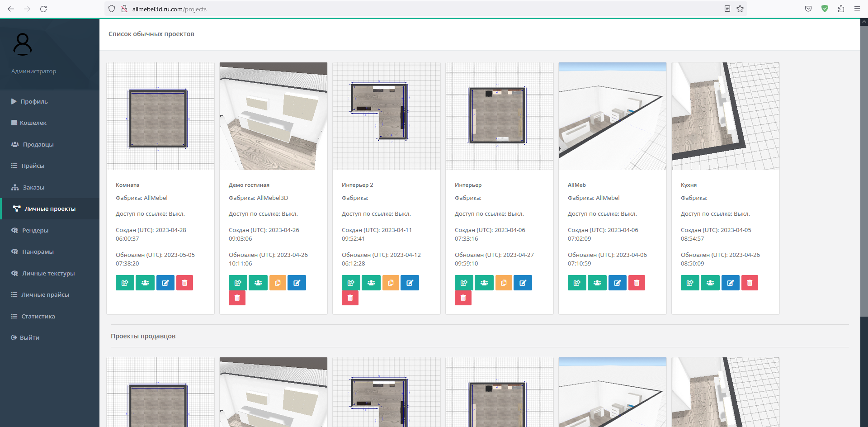Open the Pocket save icon
868x427 pixels.
click(808, 9)
